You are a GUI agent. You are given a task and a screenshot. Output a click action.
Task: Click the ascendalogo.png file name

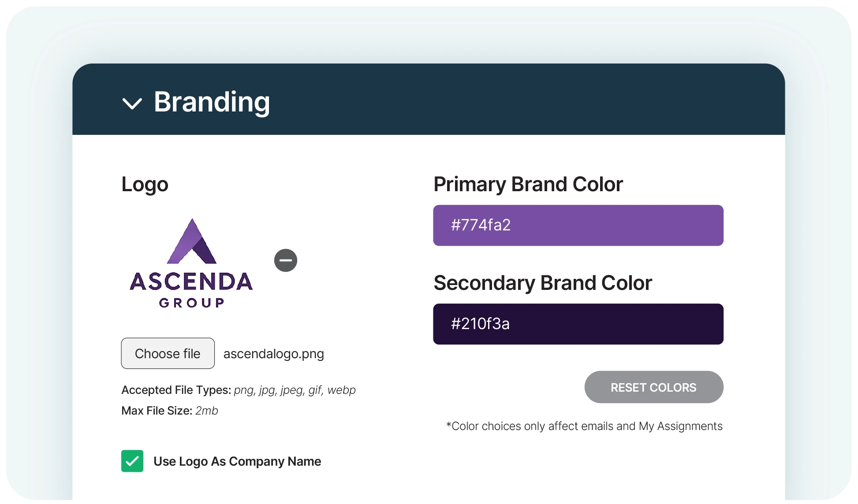coord(274,354)
